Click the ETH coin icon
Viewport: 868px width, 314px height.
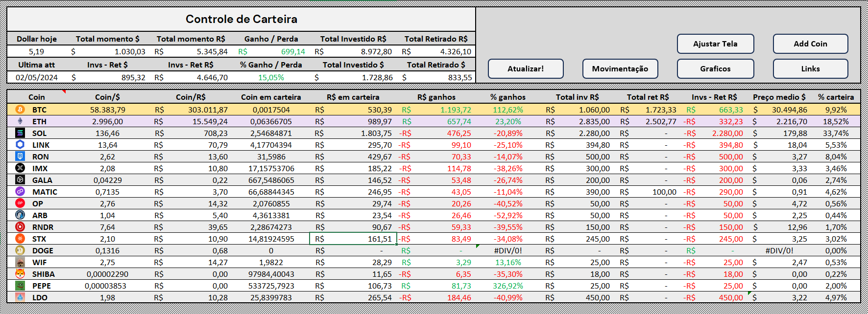point(20,121)
